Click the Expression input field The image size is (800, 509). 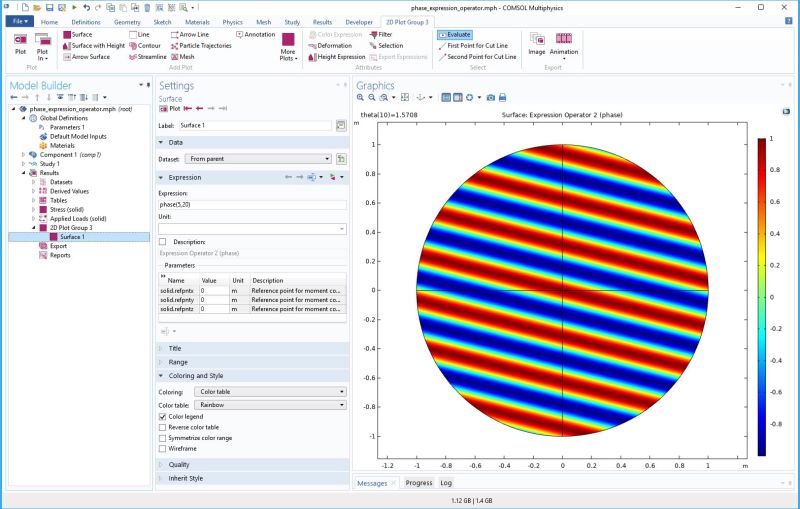(x=253, y=205)
